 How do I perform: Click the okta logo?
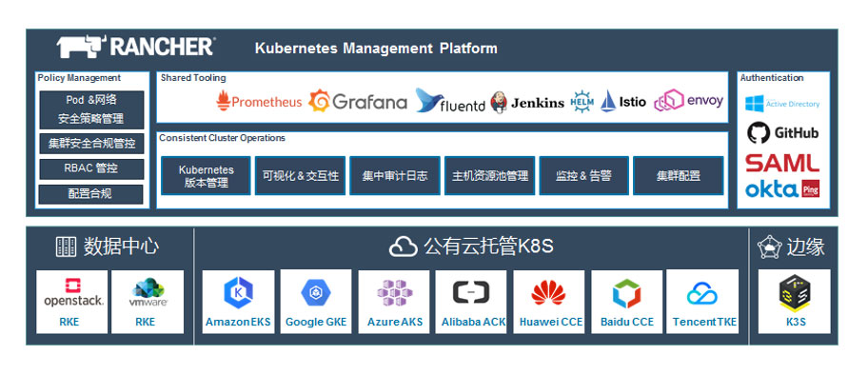(772, 189)
